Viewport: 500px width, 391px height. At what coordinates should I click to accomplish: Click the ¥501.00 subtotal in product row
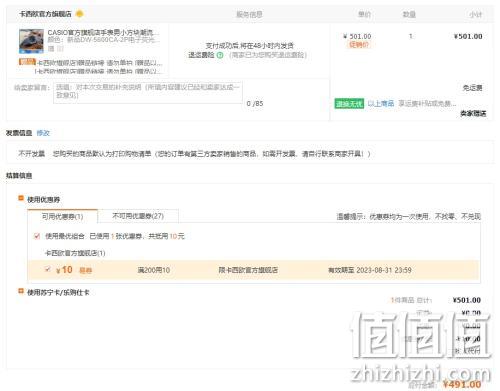(468, 36)
